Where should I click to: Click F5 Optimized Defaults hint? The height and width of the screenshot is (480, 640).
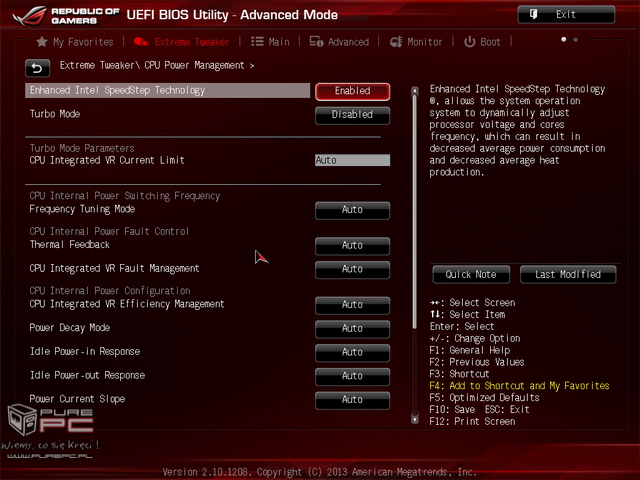tap(484, 398)
